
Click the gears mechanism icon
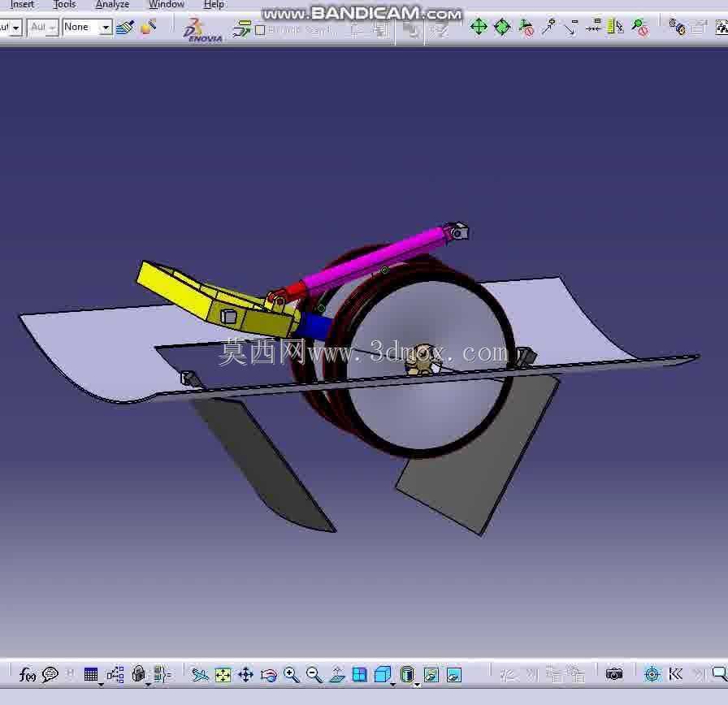(678, 27)
